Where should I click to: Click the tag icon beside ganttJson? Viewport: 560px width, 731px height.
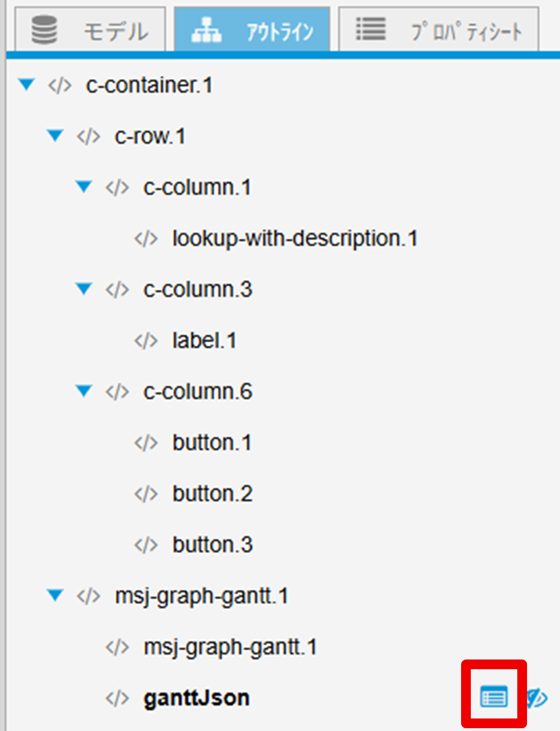coord(117,698)
